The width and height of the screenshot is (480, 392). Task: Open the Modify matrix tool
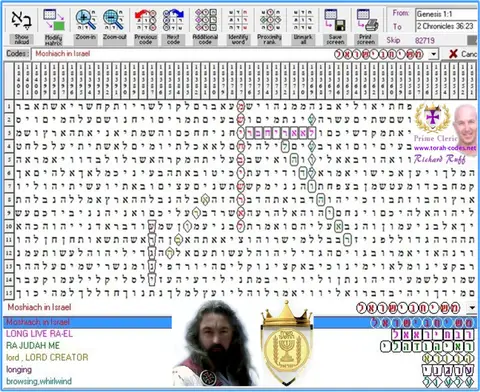coord(54,20)
